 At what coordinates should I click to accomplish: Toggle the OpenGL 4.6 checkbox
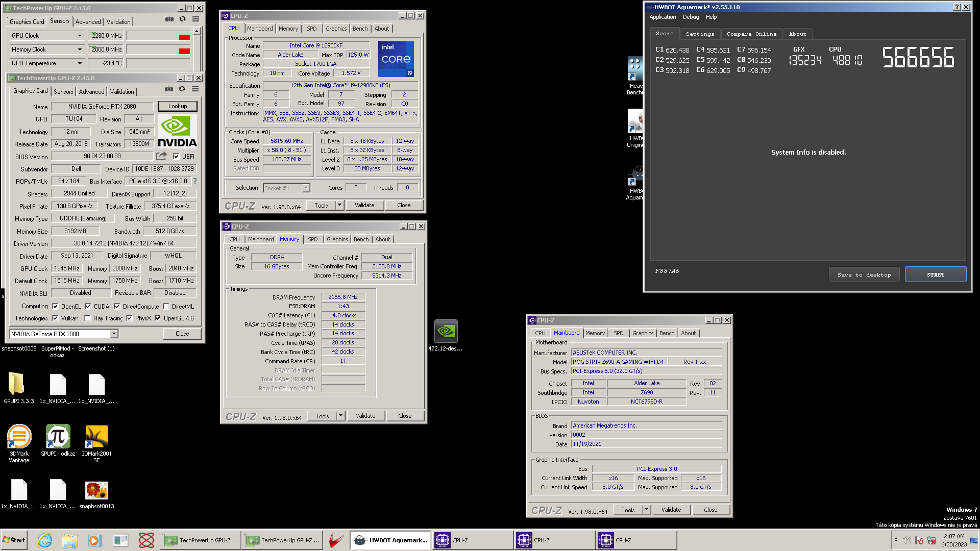pyautogui.click(x=158, y=318)
